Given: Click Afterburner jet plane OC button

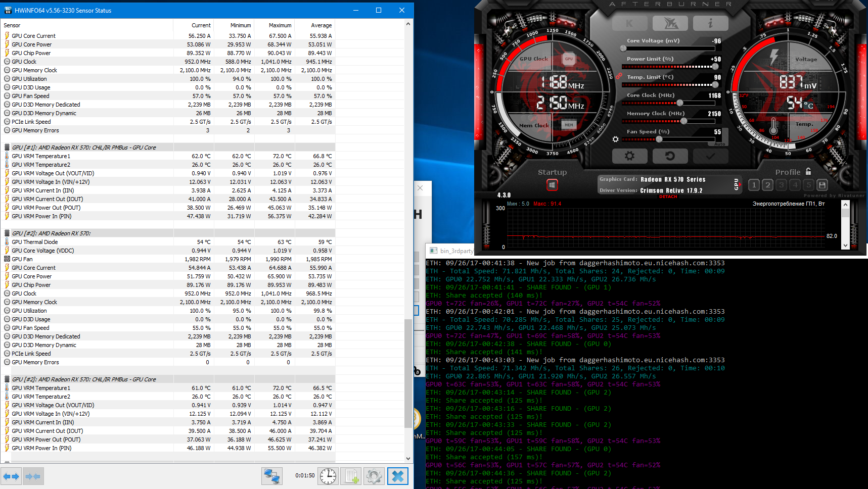Looking at the screenshot, I should (670, 23).
